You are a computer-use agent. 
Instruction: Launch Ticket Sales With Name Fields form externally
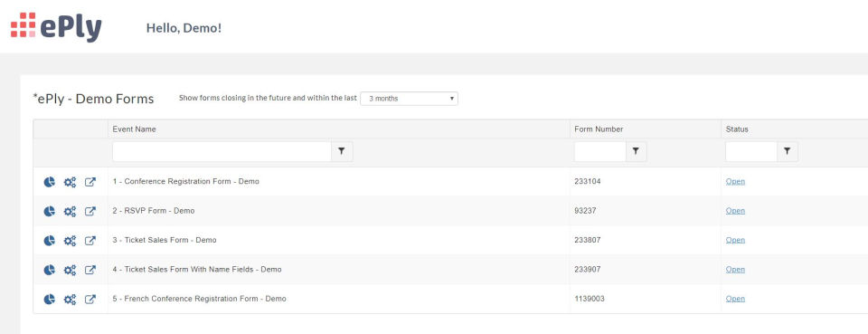click(90, 270)
